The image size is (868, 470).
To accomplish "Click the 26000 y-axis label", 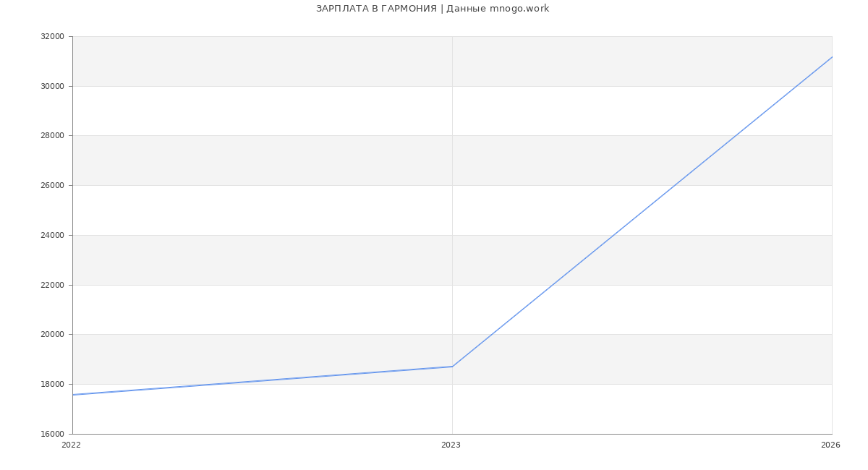I will point(52,186).
